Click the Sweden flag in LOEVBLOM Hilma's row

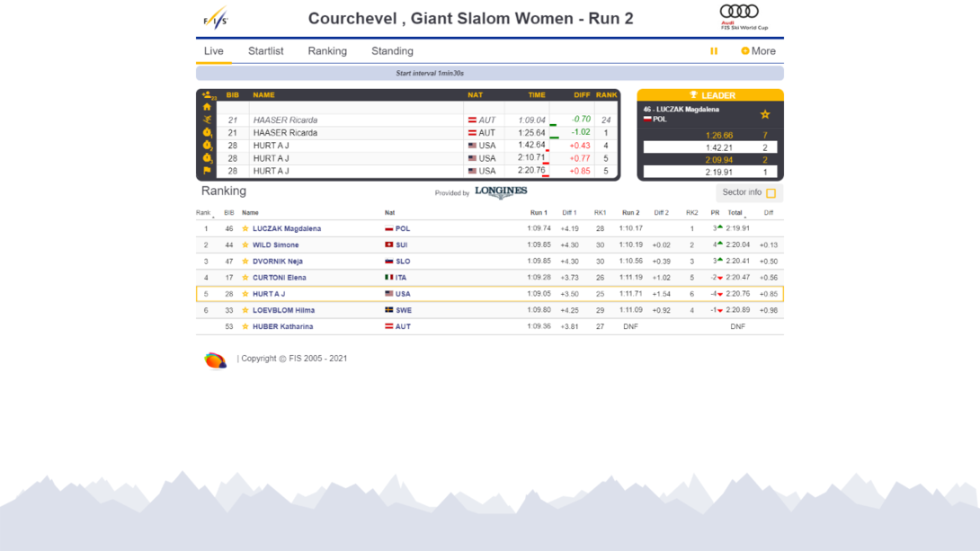pyautogui.click(x=388, y=310)
